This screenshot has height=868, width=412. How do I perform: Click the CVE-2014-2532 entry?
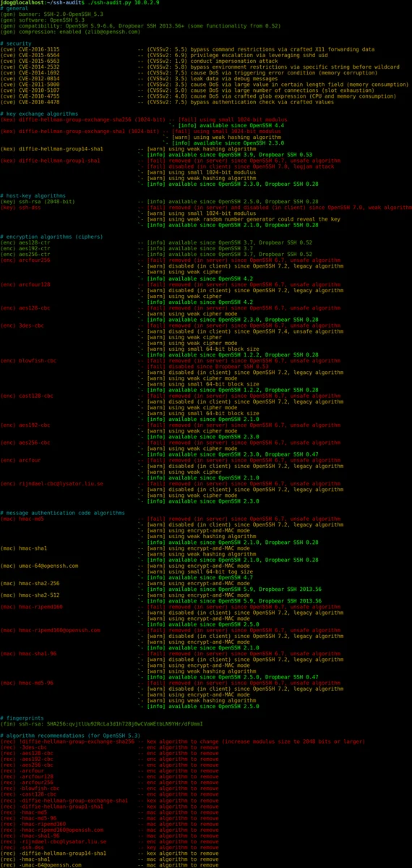[202, 67]
